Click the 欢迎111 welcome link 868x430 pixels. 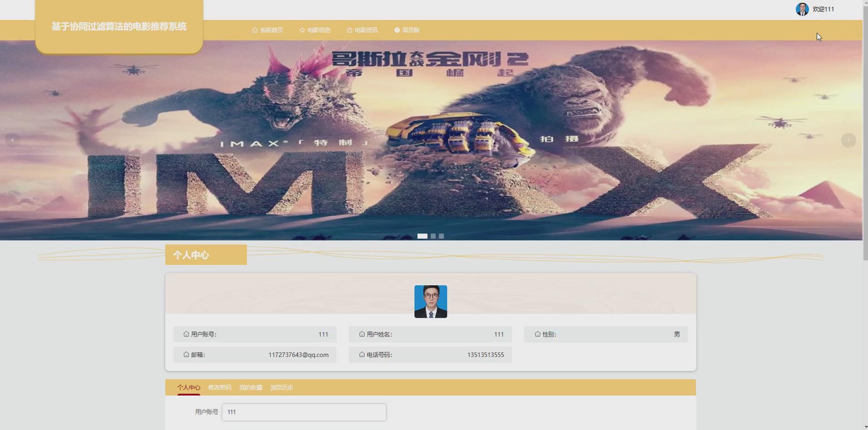(x=823, y=9)
